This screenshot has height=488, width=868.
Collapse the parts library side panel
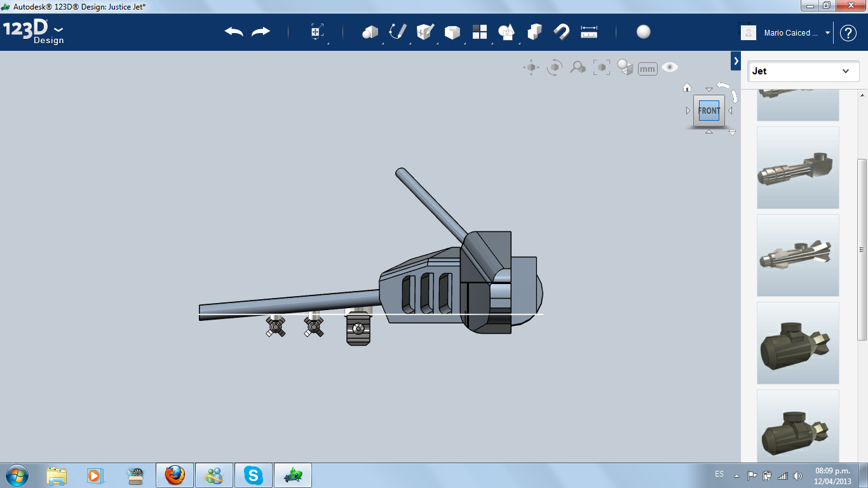click(x=736, y=61)
